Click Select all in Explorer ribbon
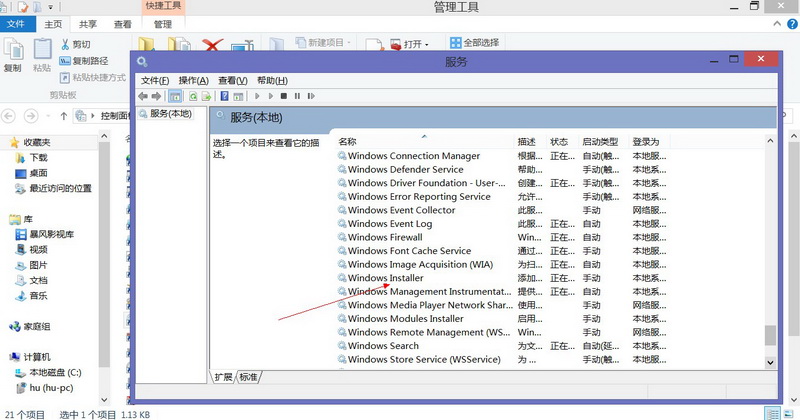Image resolution: width=800 pixels, height=420 pixels. [x=475, y=43]
